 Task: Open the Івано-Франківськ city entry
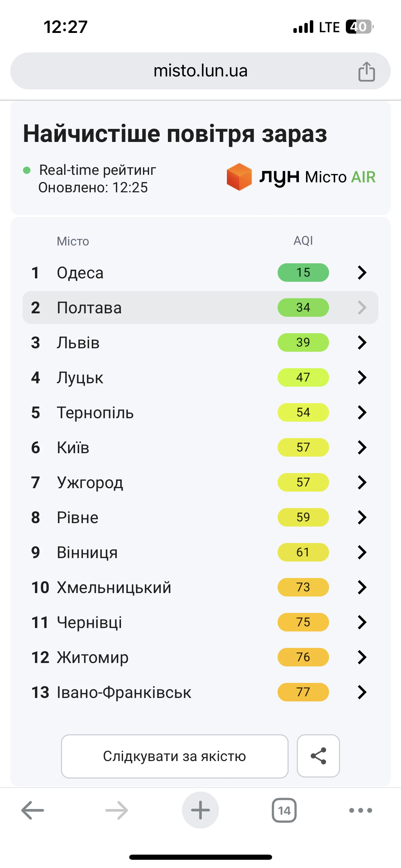124,692
